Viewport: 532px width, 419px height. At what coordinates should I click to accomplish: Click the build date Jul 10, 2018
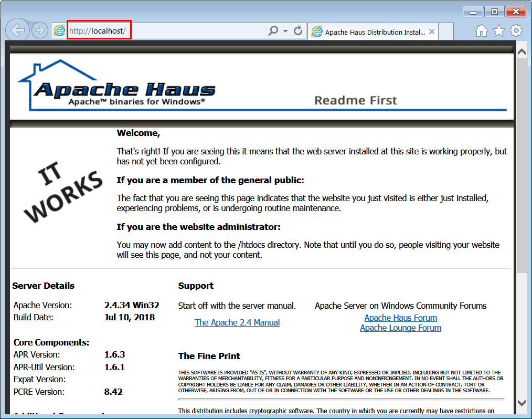129,317
